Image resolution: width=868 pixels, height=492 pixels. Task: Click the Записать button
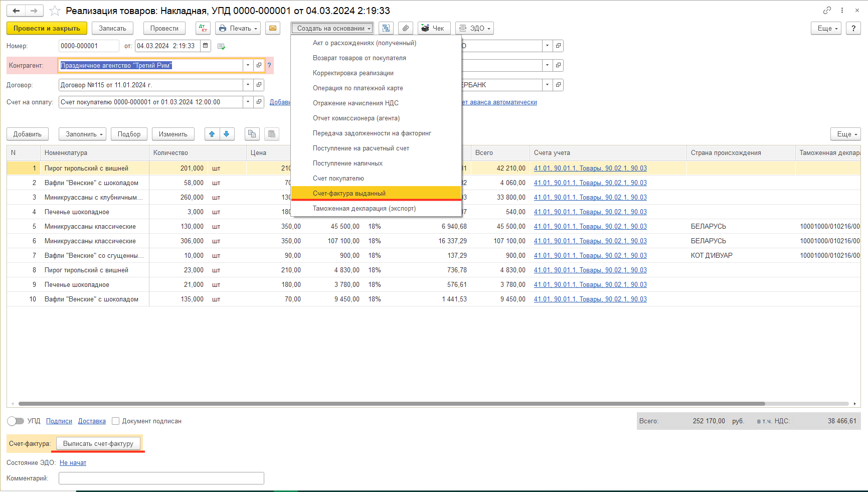click(x=112, y=28)
